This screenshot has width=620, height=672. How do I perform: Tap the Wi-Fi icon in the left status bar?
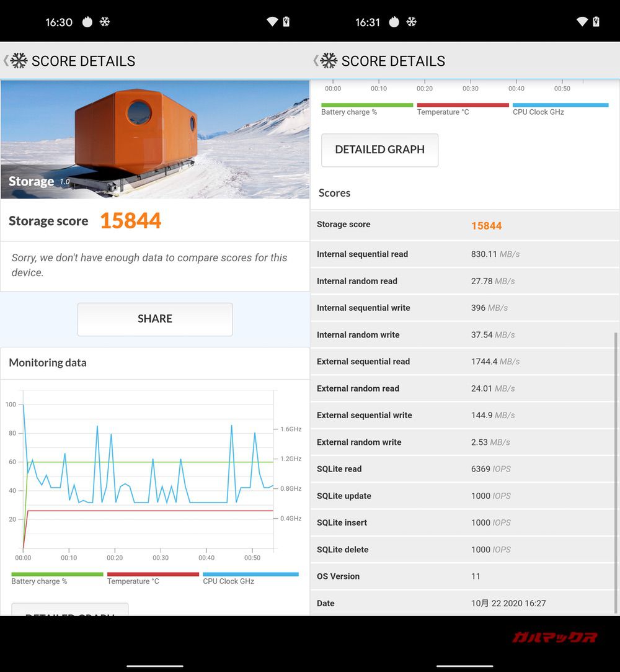pos(272,22)
